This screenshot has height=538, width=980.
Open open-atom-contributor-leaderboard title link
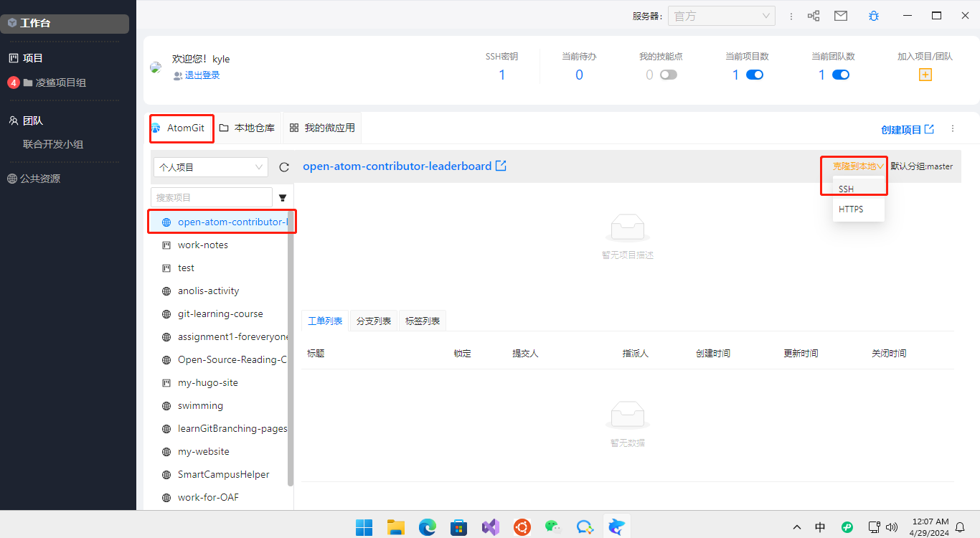397,166
